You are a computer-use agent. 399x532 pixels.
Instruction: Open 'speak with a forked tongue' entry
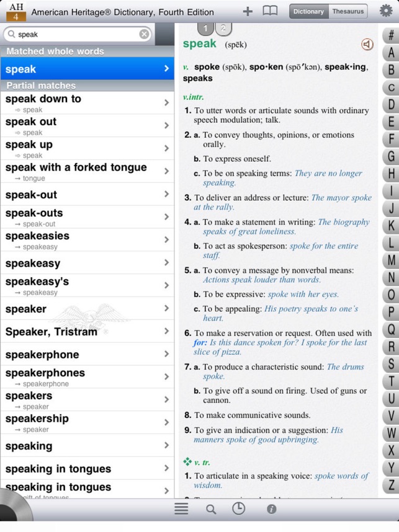pyautogui.click(x=86, y=171)
